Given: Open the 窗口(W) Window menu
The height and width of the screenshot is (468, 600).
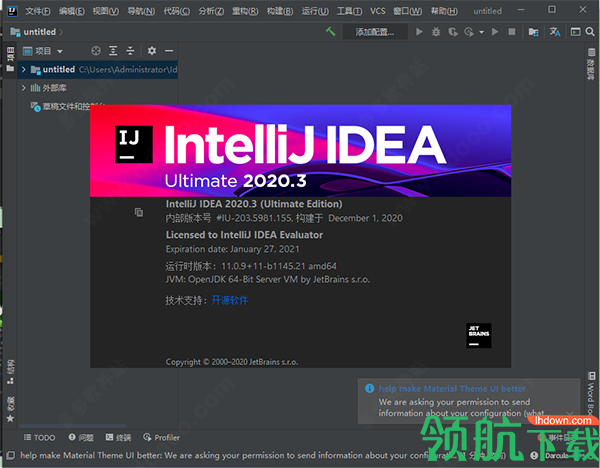Looking at the screenshot, I should [x=408, y=11].
